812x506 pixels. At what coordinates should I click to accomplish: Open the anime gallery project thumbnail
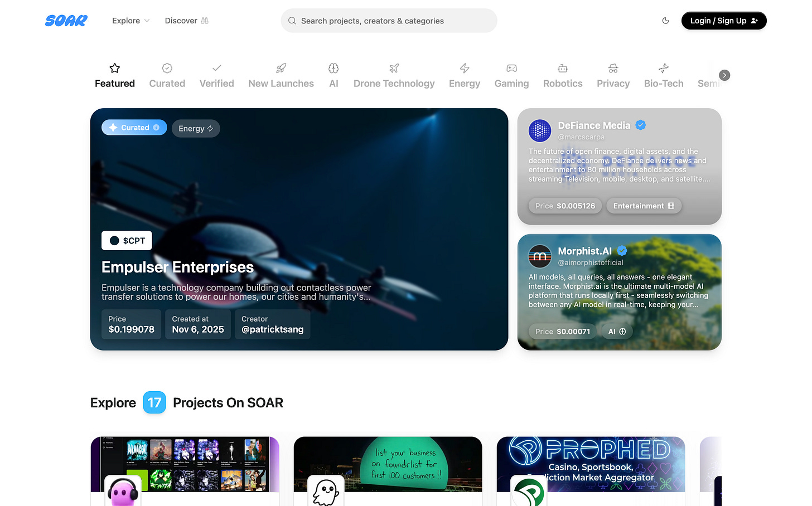185,464
